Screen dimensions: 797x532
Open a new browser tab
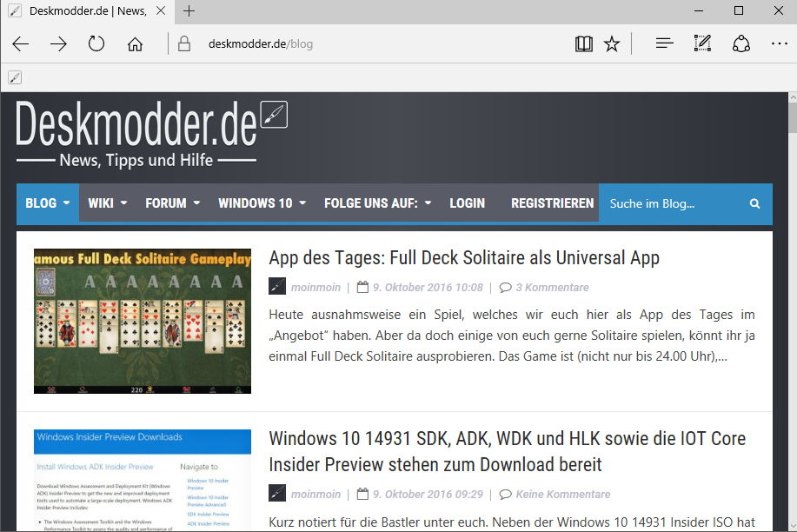pyautogui.click(x=189, y=10)
